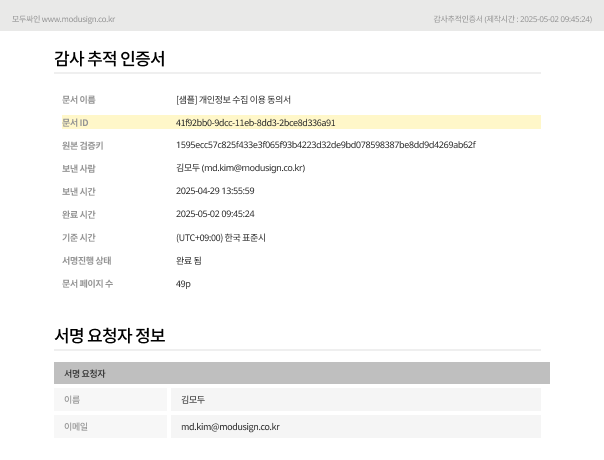Select the (UTC+09:00) 한국 표준시 value
The height and width of the screenshot is (460, 604).
click(221, 238)
